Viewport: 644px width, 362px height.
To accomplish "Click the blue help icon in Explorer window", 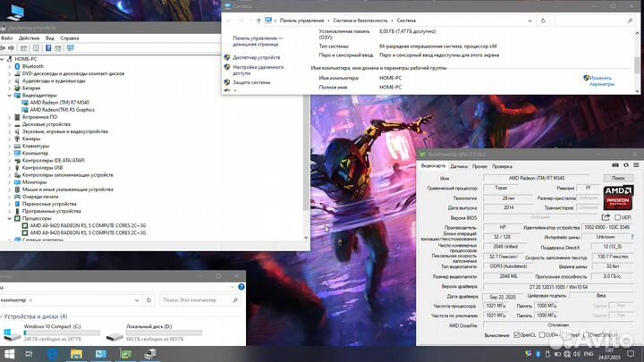I will (x=241, y=287).
